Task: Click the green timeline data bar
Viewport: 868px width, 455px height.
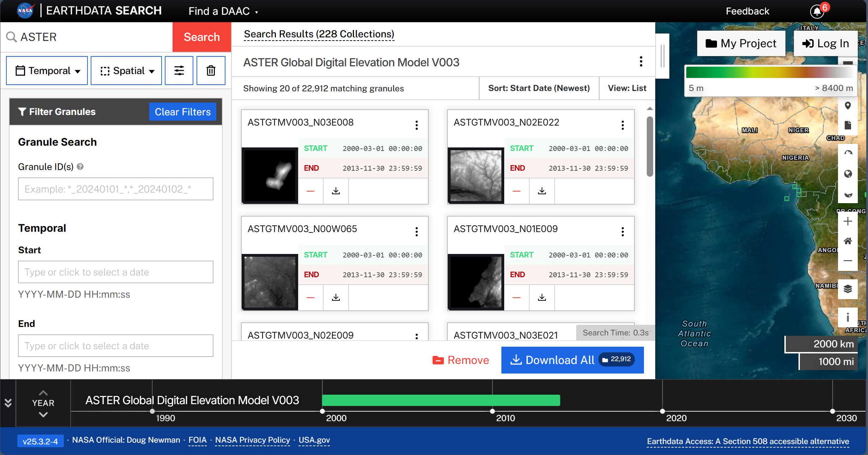Action: [x=441, y=400]
